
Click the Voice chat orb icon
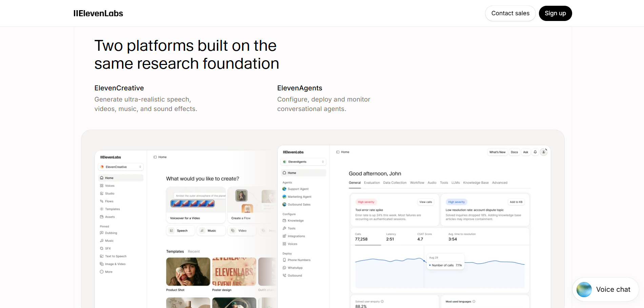pos(584,289)
